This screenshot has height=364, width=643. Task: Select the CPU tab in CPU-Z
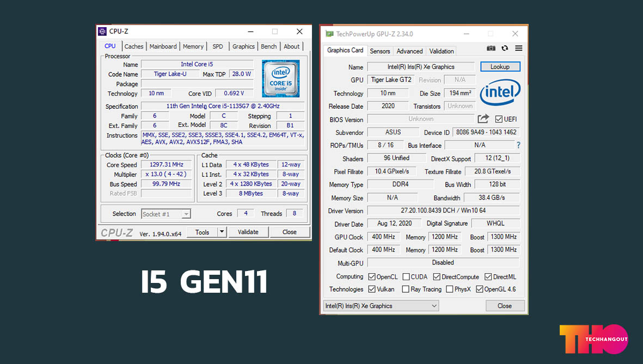click(110, 46)
